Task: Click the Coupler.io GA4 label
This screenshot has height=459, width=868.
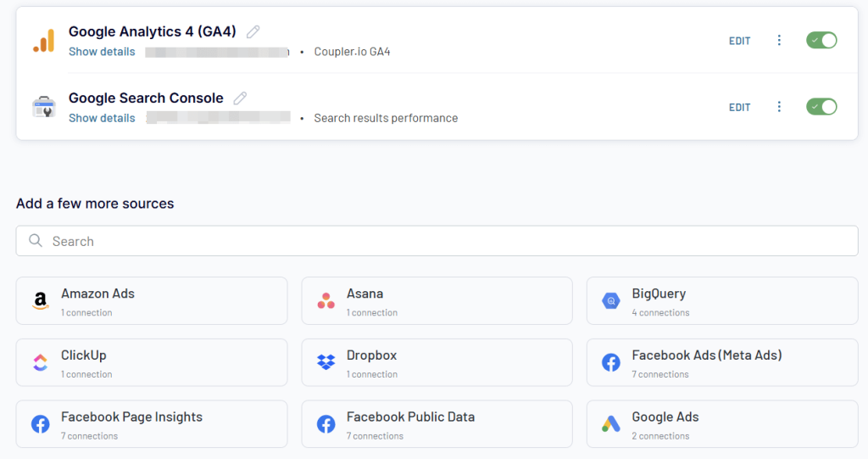Action: pyautogui.click(x=352, y=52)
